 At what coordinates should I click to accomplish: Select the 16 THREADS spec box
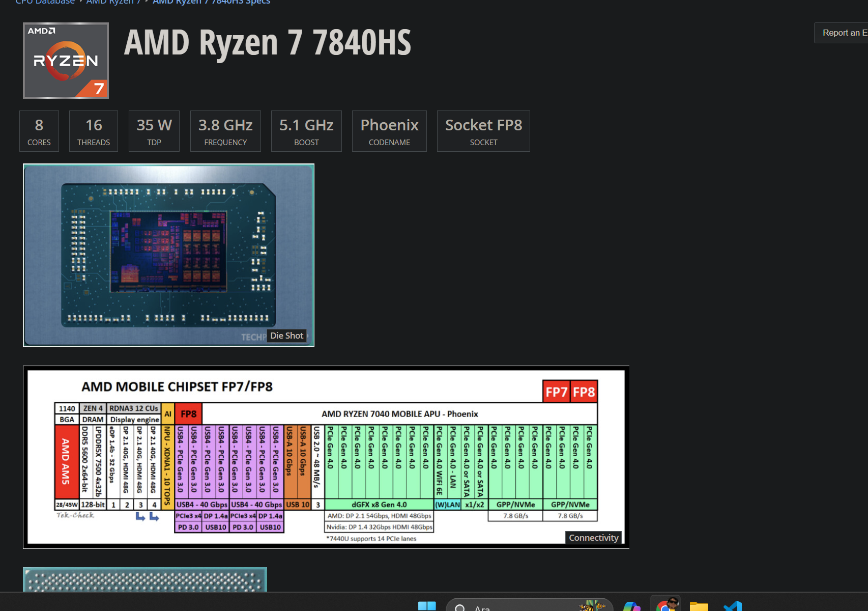tap(94, 131)
